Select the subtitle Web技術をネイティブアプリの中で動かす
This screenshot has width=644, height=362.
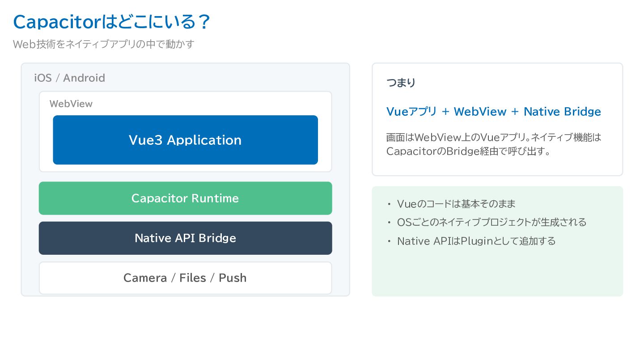104,44
